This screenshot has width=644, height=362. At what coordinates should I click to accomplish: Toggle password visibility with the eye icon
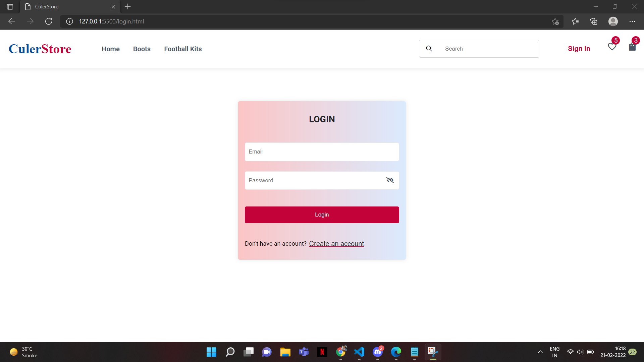coord(390,180)
